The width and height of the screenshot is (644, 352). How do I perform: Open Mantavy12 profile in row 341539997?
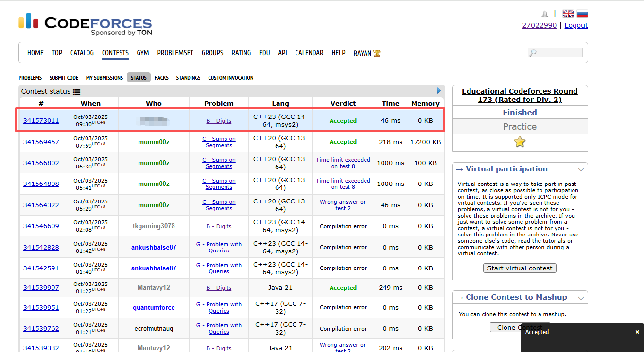click(154, 287)
